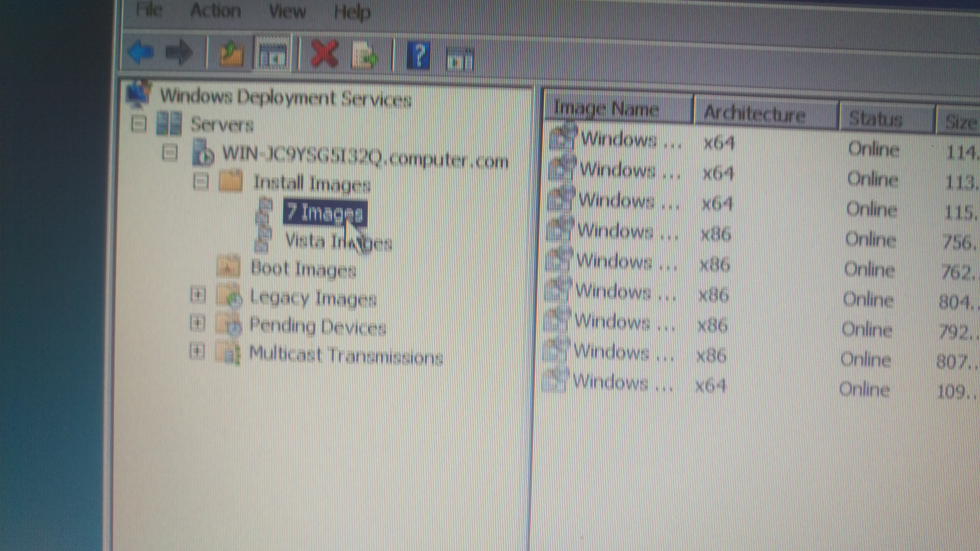The width and height of the screenshot is (980, 551).
Task: Select the 7 Images group
Action: click(325, 213)
